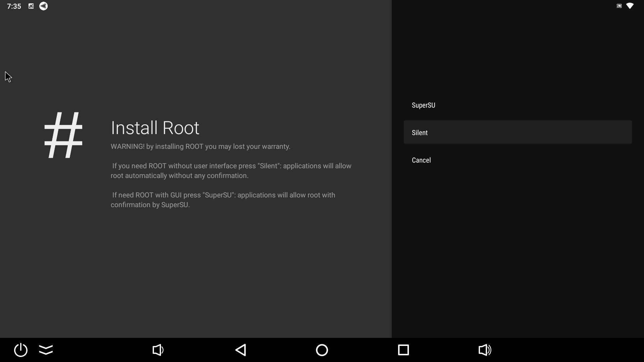Open recent apps with square icon

[403, 350]
